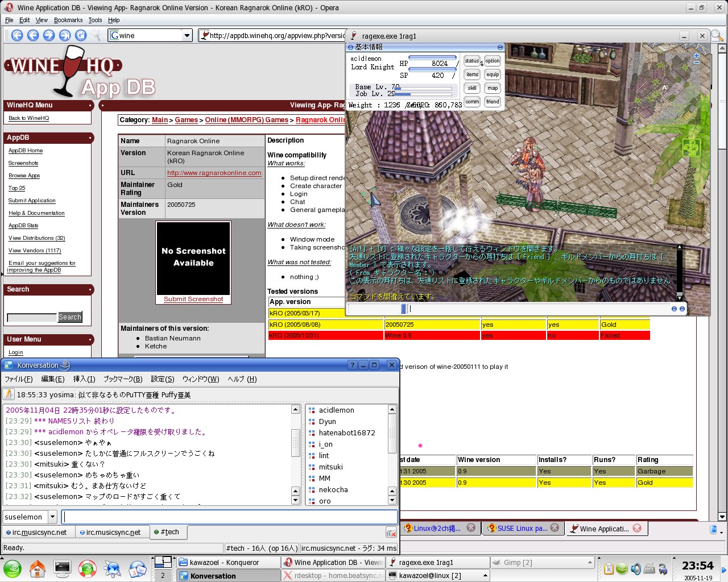
Task: Click the home icon in the KDE panel
Action: pos(38,568)
